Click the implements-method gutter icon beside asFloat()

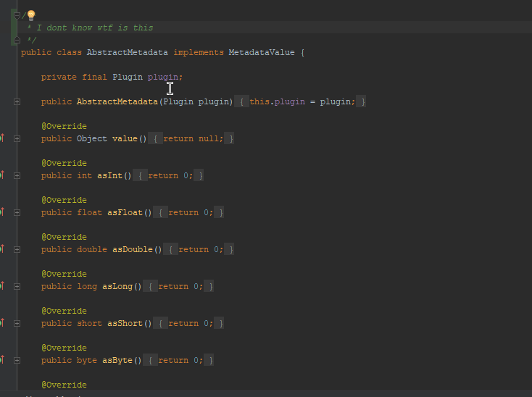coord(2,212)
